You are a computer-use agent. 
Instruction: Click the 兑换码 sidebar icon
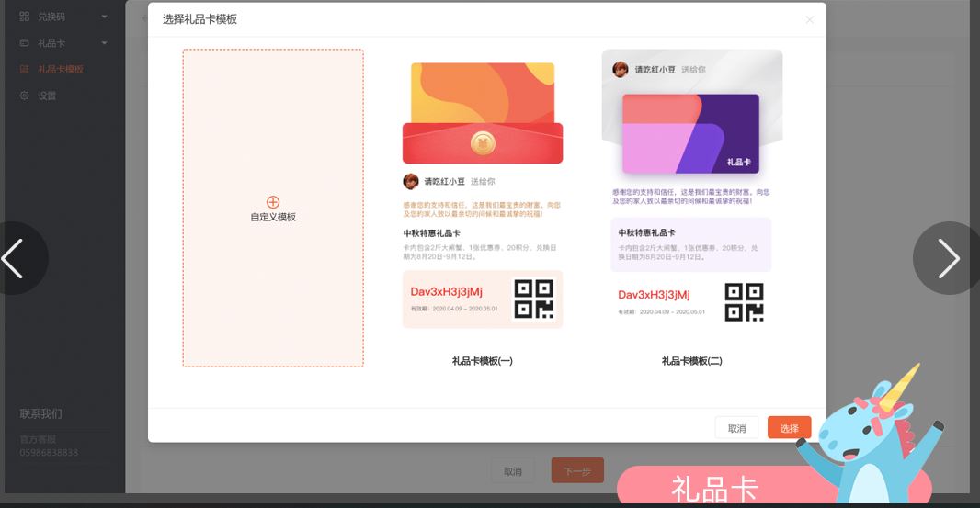[x=25, y=17]
